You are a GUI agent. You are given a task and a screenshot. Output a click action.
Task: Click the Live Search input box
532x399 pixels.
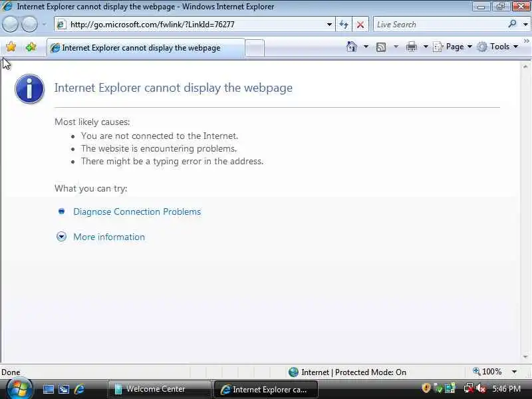click(440, 25)
